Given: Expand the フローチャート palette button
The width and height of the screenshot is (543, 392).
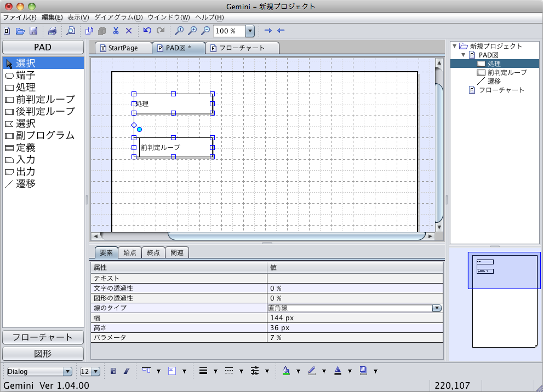Looking at the screenshot, I should pyautogui.click(x=43, y=337).
